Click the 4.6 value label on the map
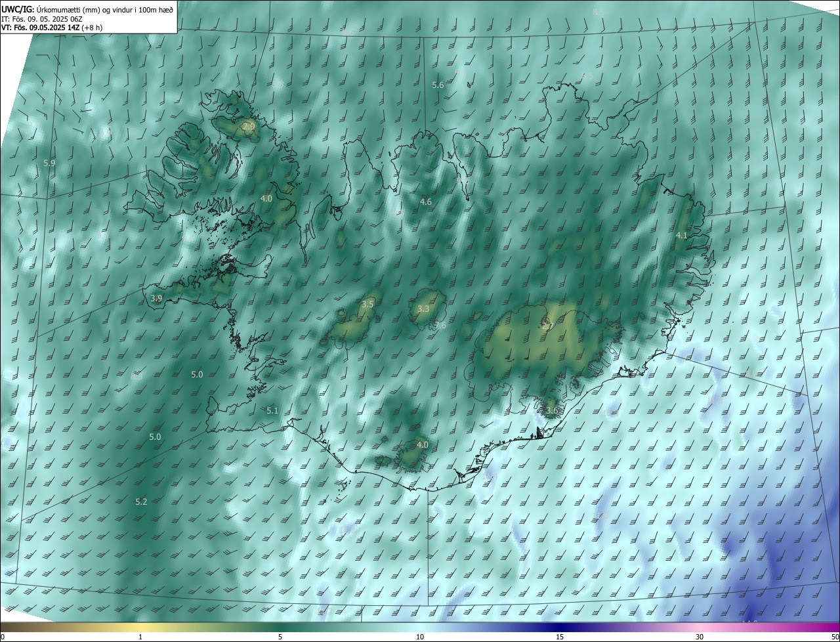The image size is (840, 642). tap(425, 202)
